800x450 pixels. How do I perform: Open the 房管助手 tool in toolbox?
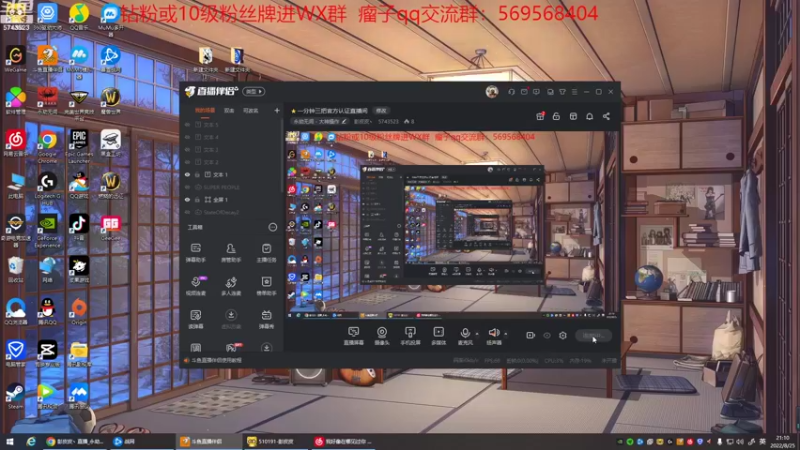231,253
